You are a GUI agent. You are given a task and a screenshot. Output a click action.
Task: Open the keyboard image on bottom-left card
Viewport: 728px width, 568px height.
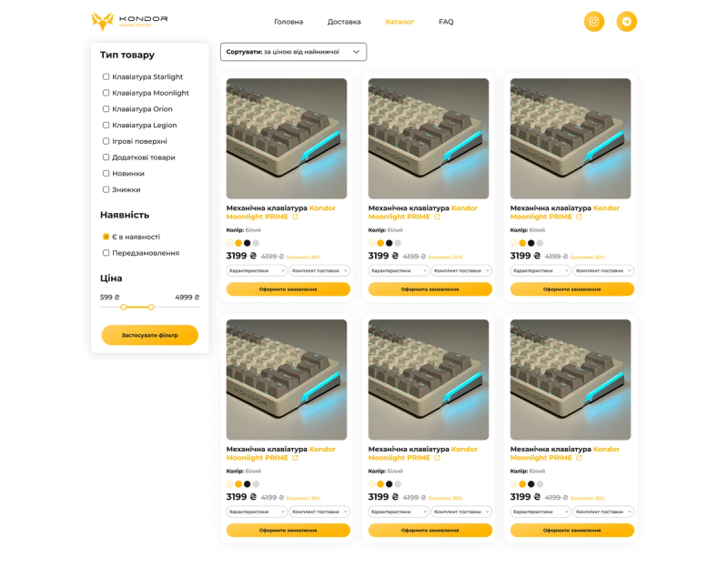[287, 380]
